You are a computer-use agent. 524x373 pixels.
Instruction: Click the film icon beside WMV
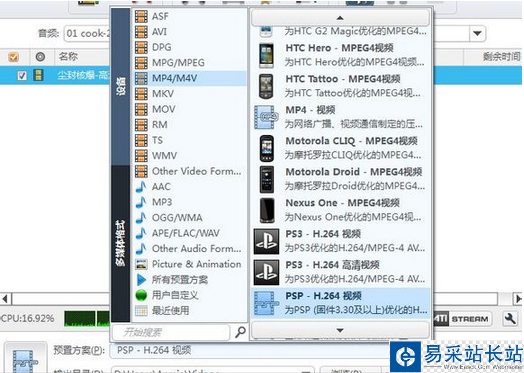(141, 155)
